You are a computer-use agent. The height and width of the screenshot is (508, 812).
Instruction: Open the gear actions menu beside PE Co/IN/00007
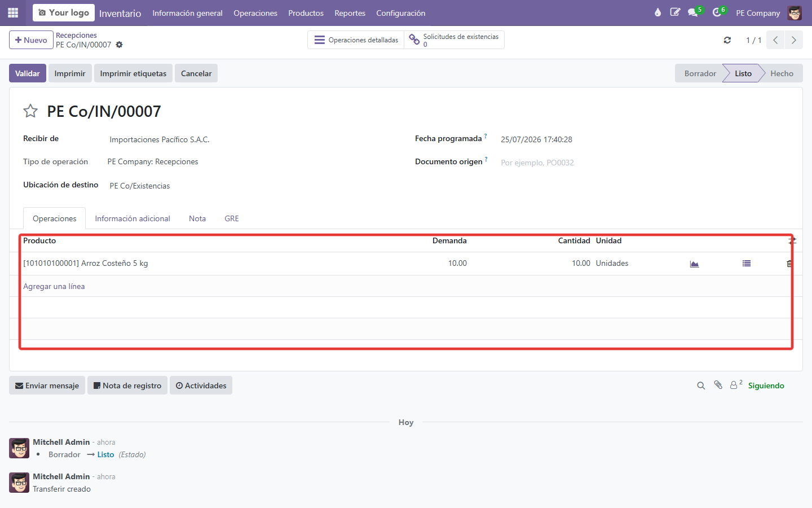tap(119, 45)
